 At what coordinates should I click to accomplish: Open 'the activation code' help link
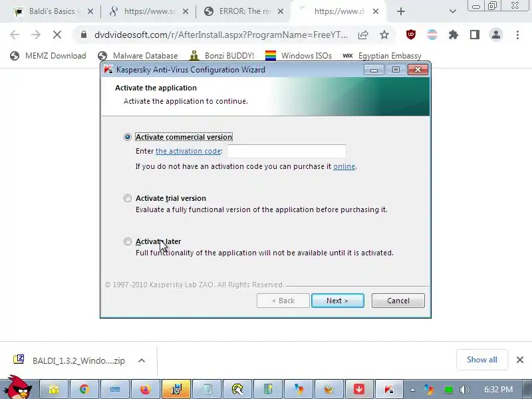[x=188, y=151]
